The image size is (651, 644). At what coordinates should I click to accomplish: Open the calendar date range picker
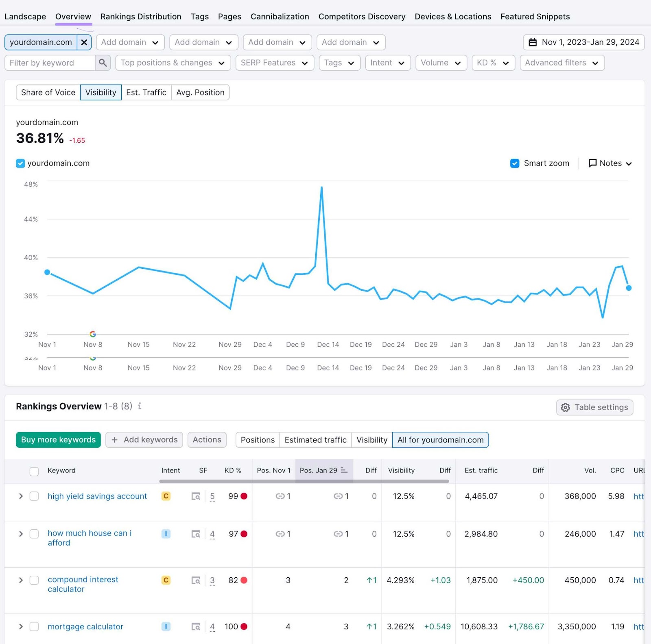[x=533, y=42]
